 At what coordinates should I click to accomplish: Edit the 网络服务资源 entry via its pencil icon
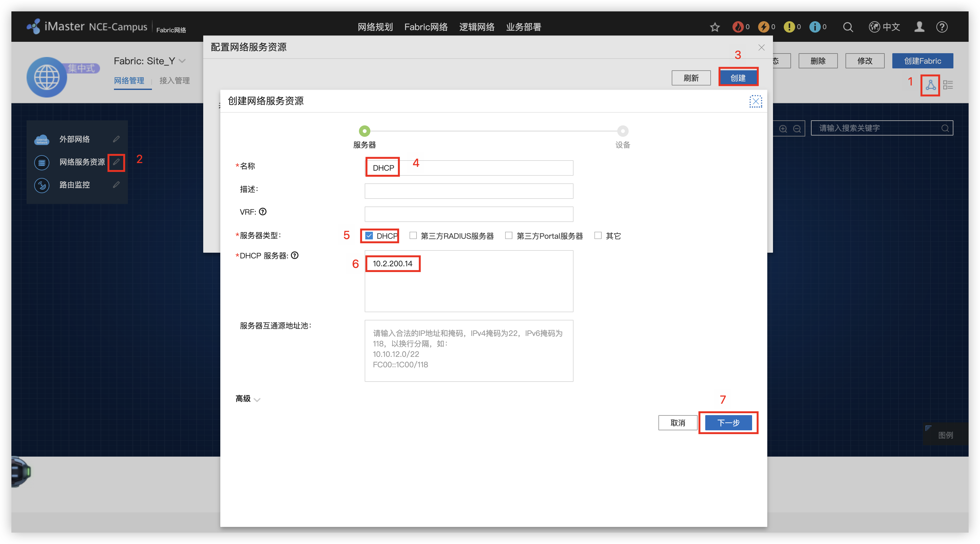[116, 162]
